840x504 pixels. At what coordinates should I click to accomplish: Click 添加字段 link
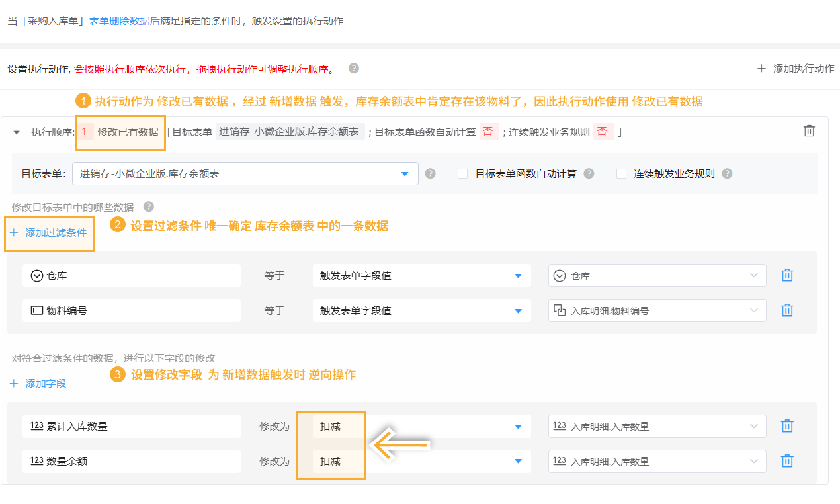[x=38, y=383]
